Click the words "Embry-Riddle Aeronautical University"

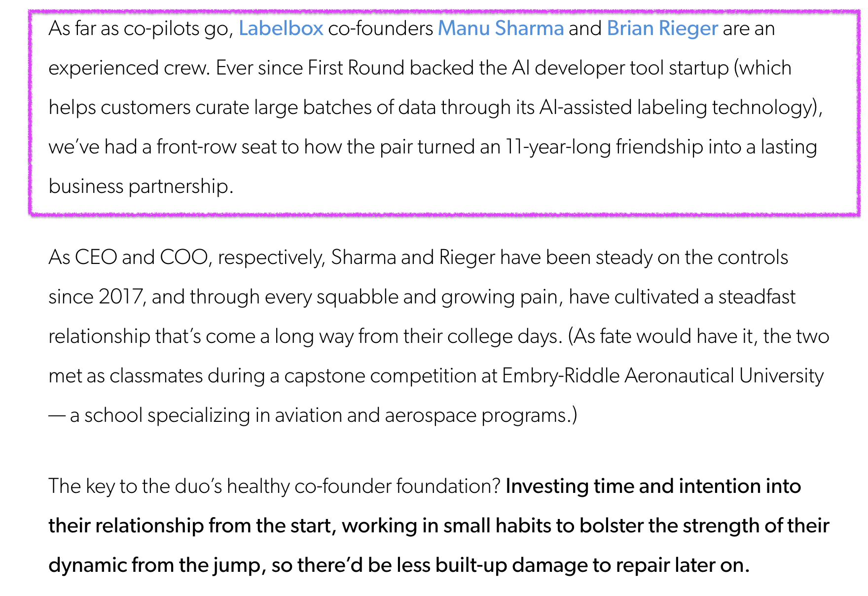(662, 376)
